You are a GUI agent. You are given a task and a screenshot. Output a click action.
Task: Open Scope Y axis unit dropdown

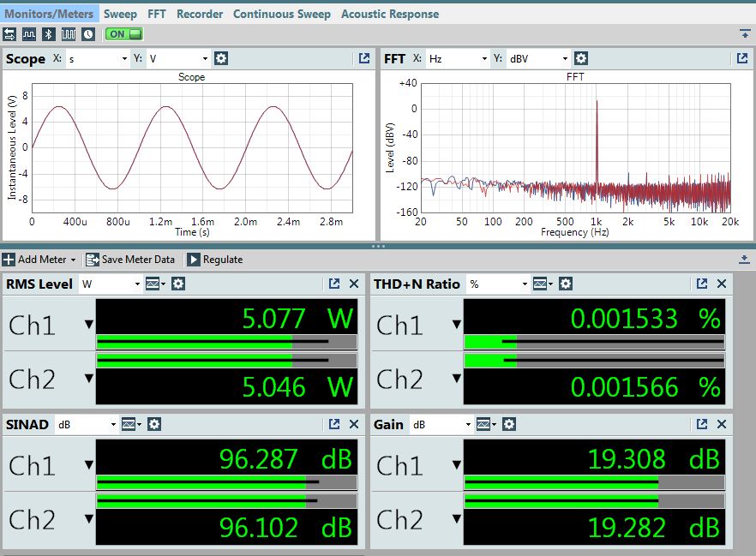178,59
